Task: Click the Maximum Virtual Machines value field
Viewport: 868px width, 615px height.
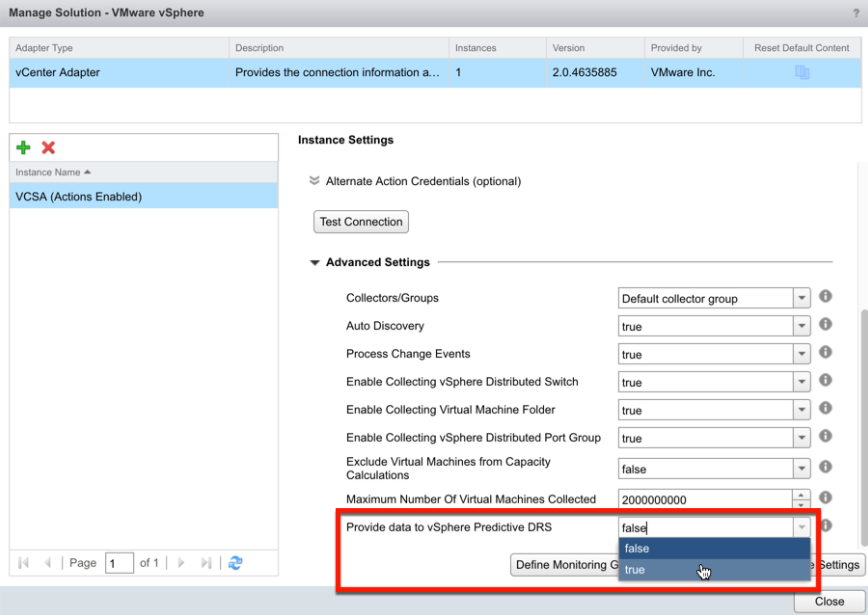Action: [706, 499]
